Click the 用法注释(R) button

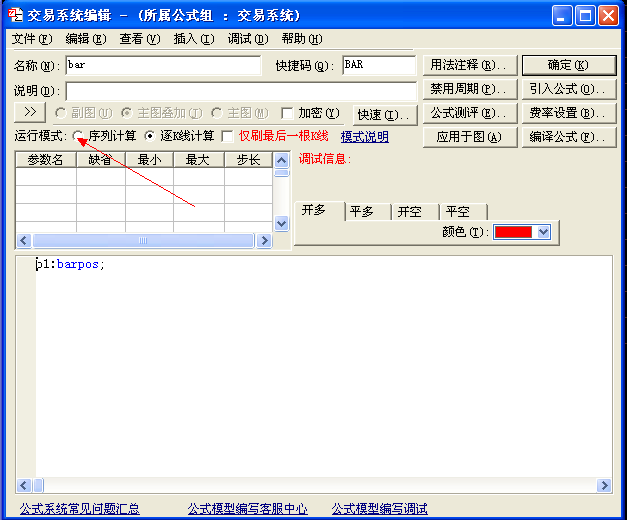[x=470, y=65]
